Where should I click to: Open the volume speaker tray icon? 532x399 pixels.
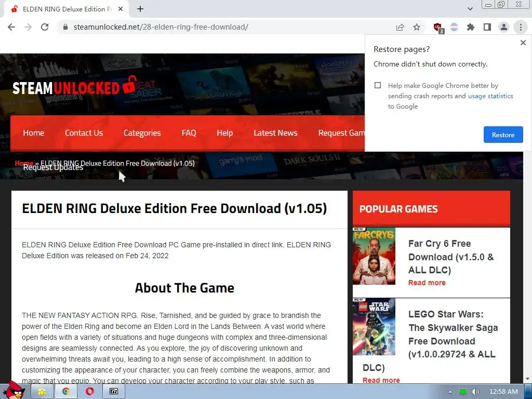(475, 392)
